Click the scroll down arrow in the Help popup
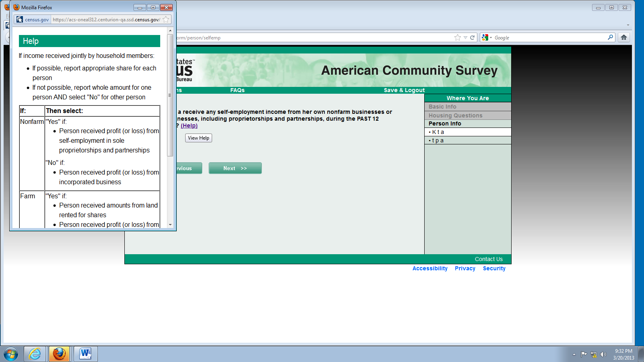644x362 pixels. tap(170, 224)
